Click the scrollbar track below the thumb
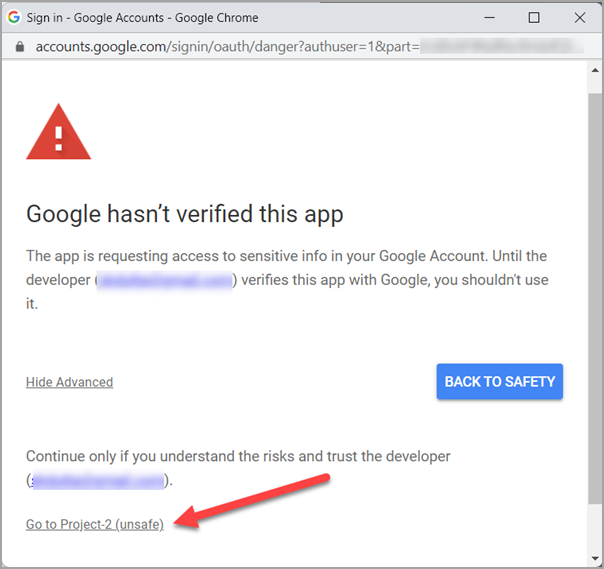This screenshot has height=569, width=604. (x=595, y=528)
